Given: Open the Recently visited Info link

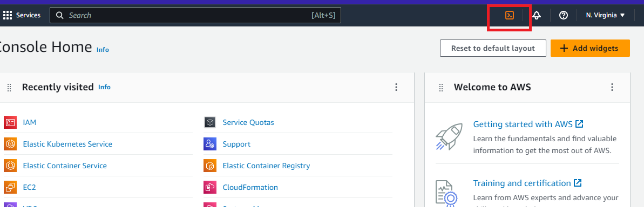Looking at the screenshot, I should coord(104,87).
